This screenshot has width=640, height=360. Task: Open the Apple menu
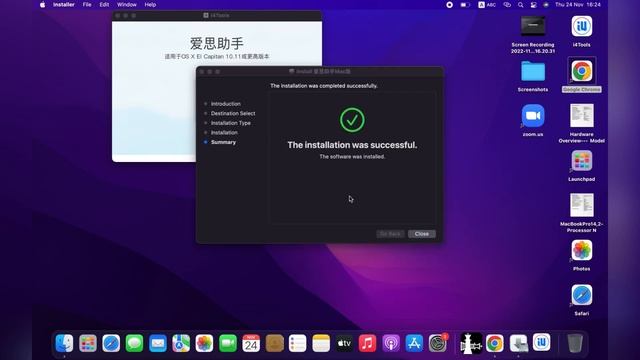coord(42,5)
